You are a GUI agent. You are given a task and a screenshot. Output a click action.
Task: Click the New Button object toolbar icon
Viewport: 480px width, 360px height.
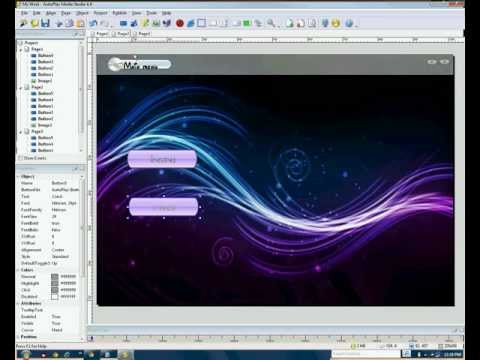(123, 23)
